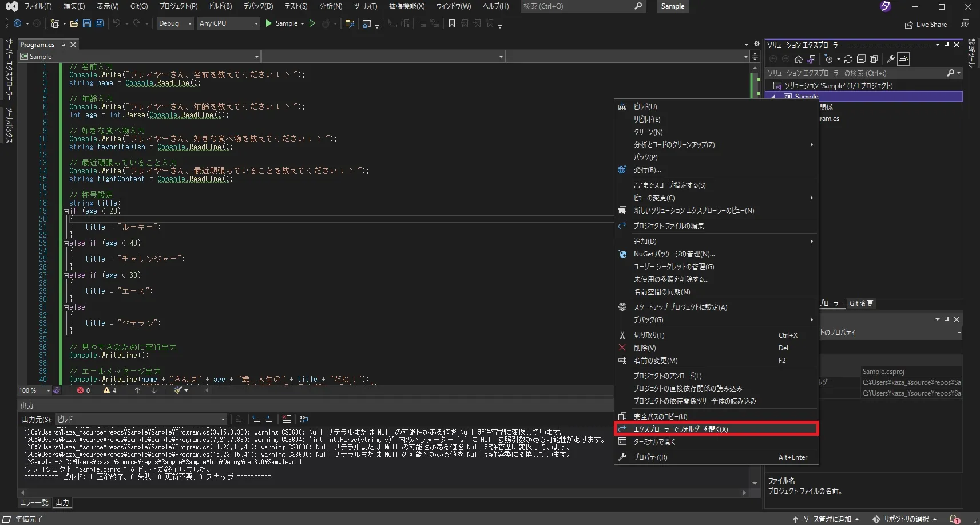Collapse the 'if (age < 20)' code block
This screenshot has width=980, height=525.
pos(66,211)
